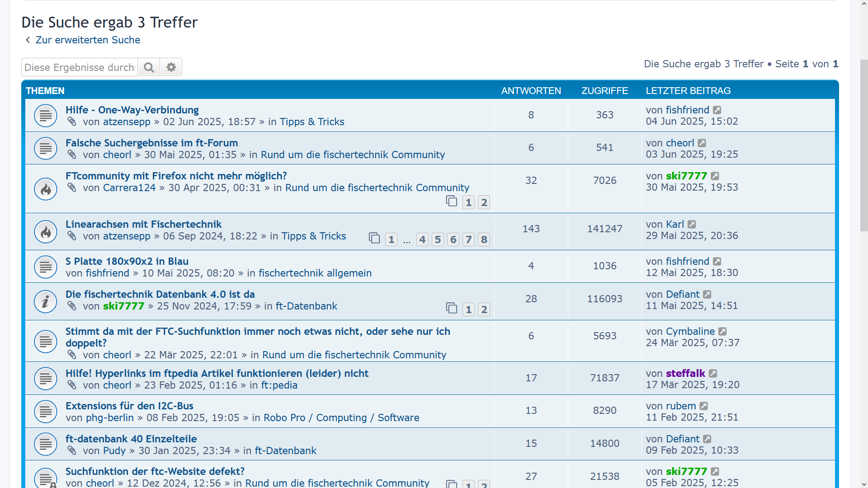
Task: View profile of author Pudy
Action: 114,450
